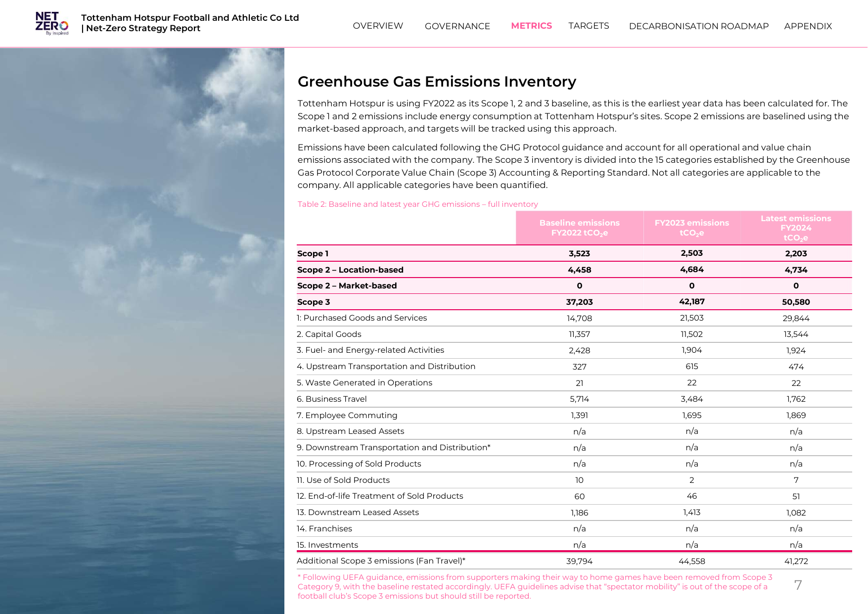Click Downstream Leased Assets FY2023 value 1,413

(692, 512)
